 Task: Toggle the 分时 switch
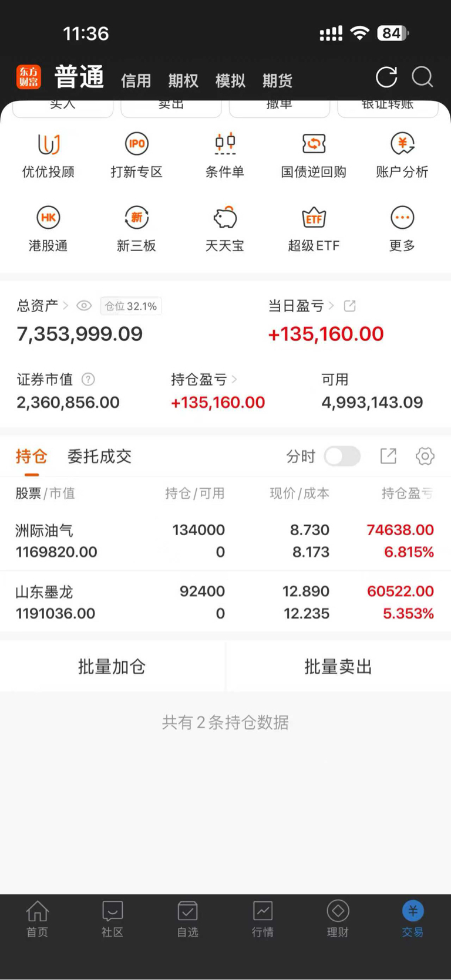point(342,456)
